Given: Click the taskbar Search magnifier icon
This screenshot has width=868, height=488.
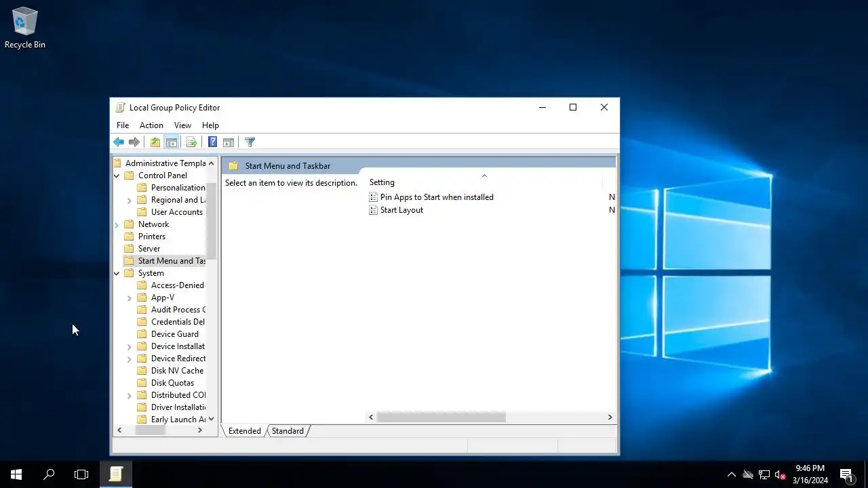Looking at the screenshot, I should point(49,474).
